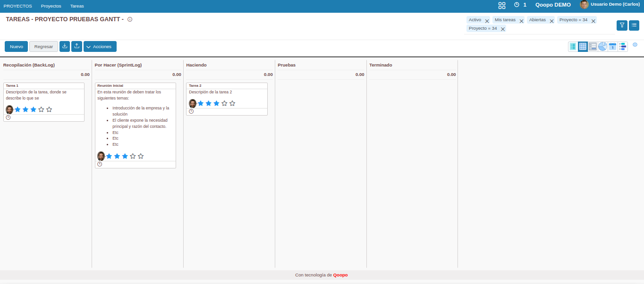
Task: Set Tarea 1 priority to four stars
Action: click(x=42, y=109)
